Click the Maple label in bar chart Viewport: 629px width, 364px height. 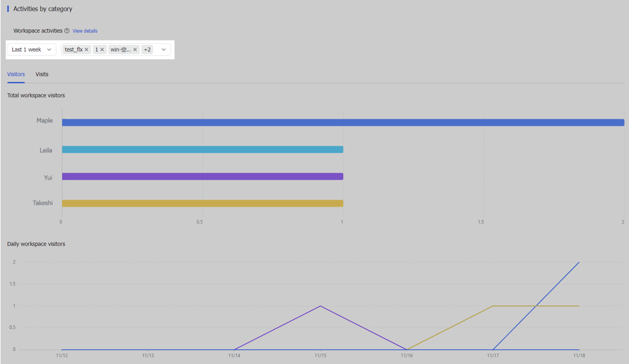(44, 121)
